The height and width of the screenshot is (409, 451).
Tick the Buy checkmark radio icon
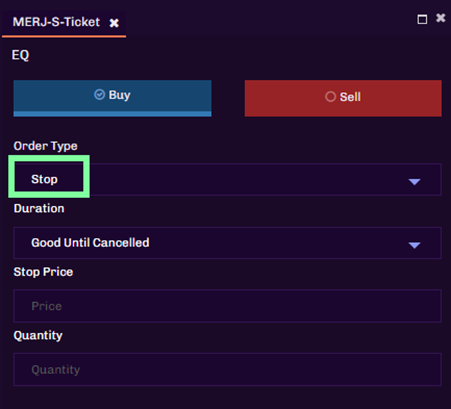click(x=99, y=95)
